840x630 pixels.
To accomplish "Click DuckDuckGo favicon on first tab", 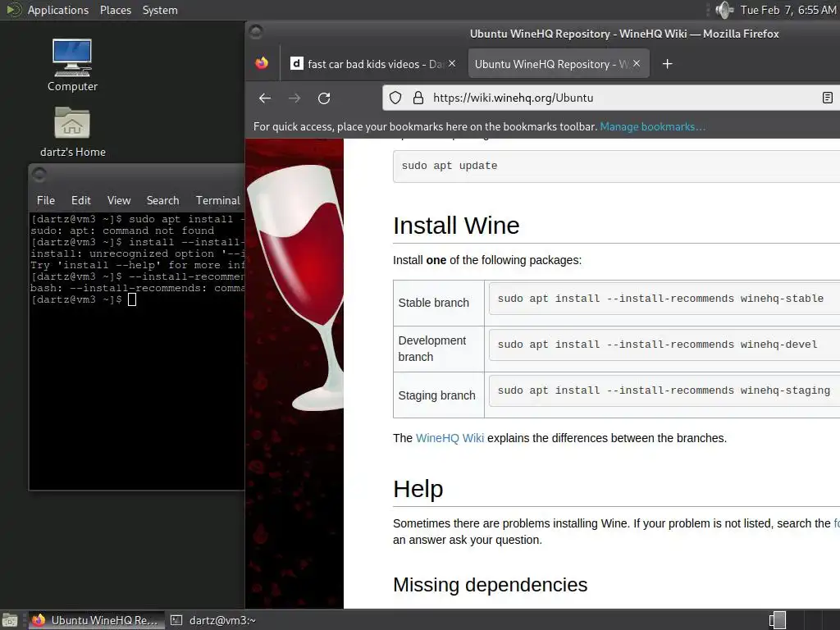I will click(x=297, y=63).
